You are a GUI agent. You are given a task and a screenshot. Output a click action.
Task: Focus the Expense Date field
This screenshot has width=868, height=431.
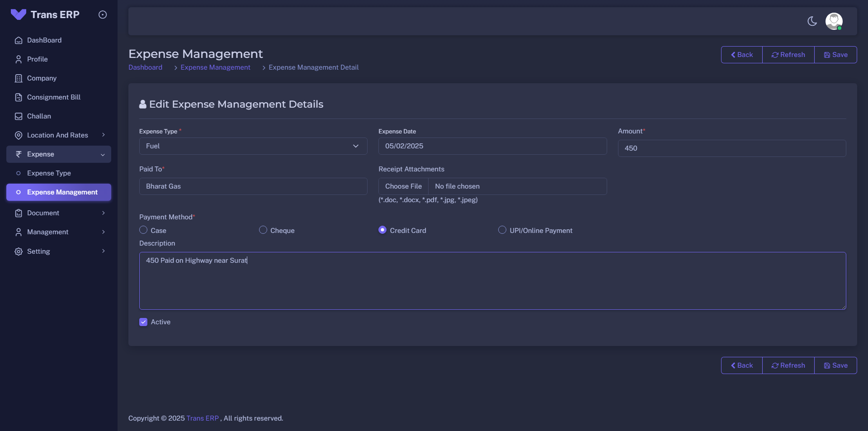click(x=493, y=146)
